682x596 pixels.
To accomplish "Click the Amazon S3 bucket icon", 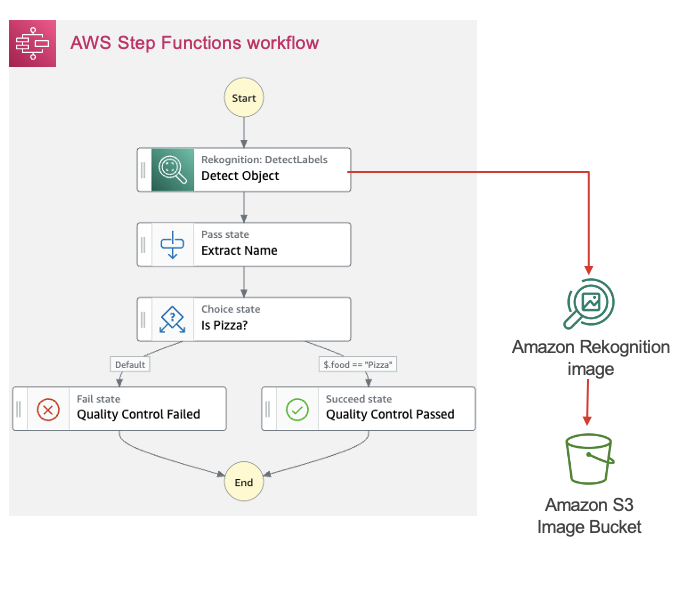I will coord(589,459).
